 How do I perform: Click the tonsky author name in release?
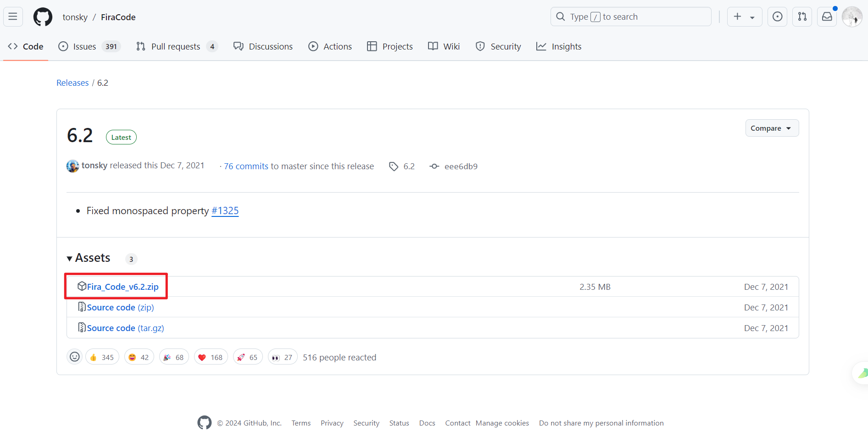click(x=95, y=166)
